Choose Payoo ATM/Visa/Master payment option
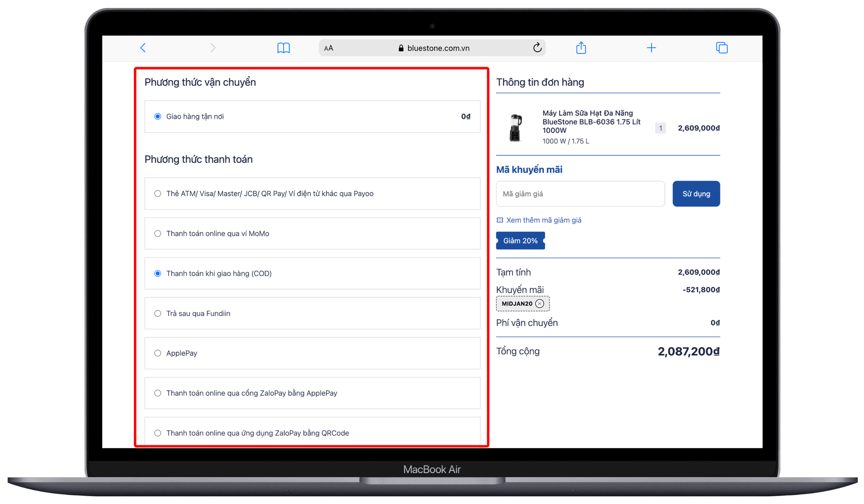 (x=158, y=194)
